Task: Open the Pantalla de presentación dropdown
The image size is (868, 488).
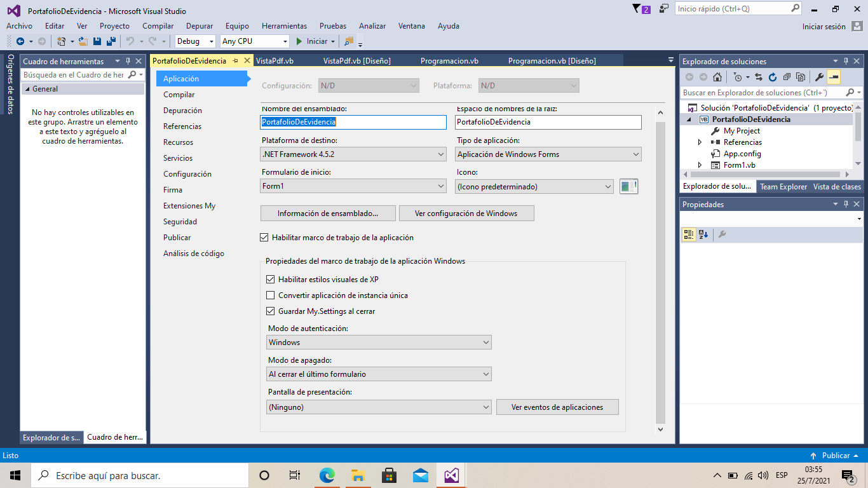Action: pos(379,407)
